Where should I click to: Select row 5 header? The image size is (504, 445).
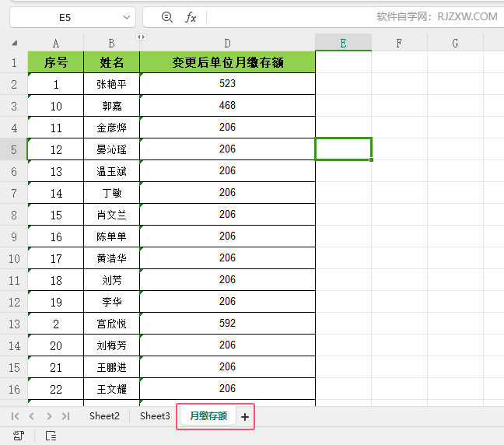click(x=14, y=149)
